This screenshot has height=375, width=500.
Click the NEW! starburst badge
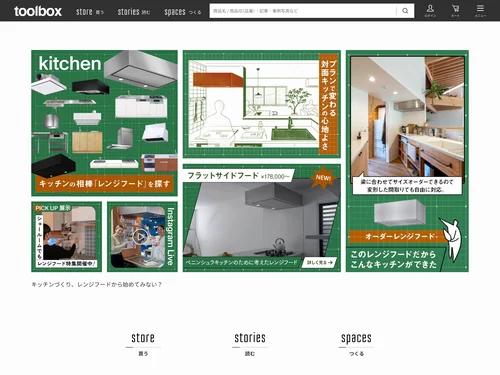323,178
